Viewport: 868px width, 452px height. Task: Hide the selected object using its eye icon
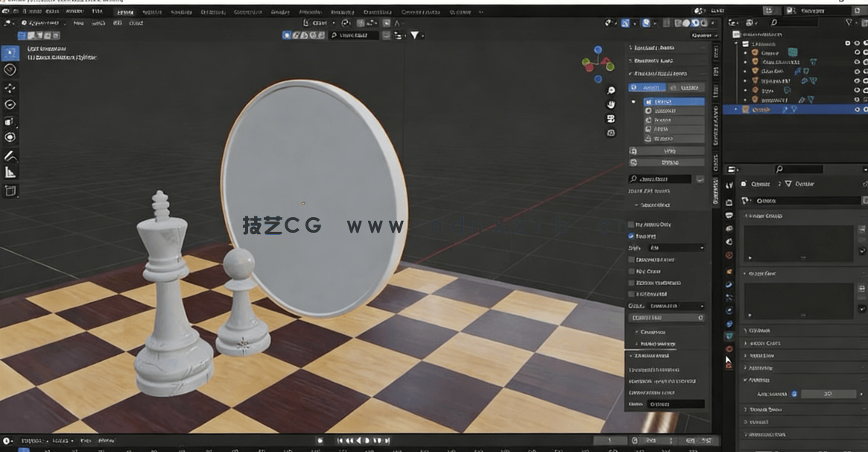pyautogui.click(x=857, y=110)
